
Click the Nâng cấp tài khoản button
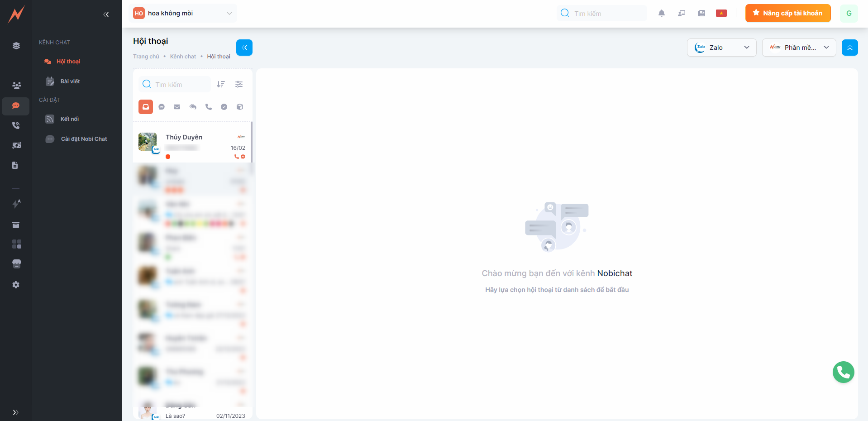(x=787, y=13)
